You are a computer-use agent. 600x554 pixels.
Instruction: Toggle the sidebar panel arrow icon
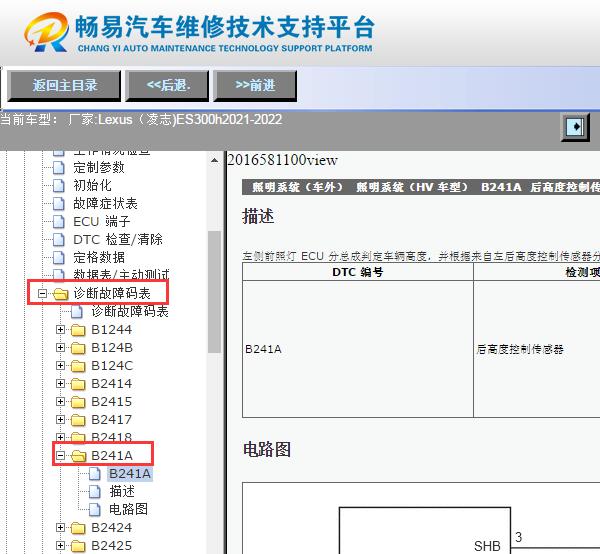click(575, 127)
